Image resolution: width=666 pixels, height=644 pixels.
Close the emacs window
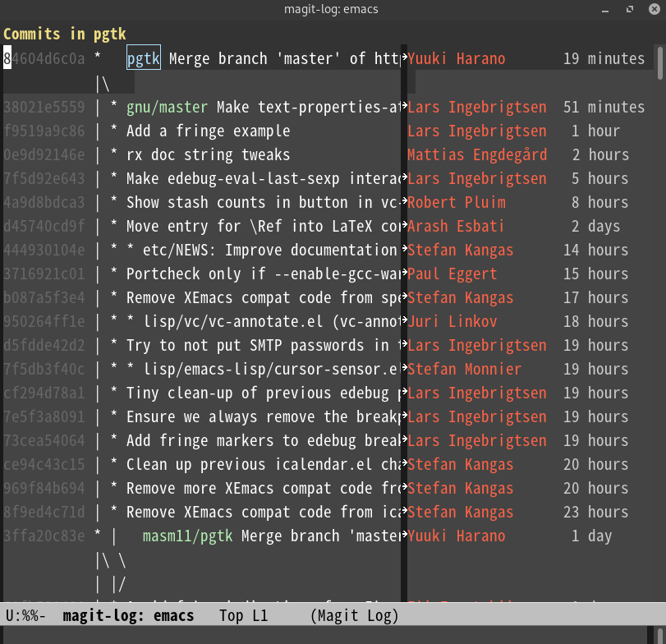[655, 9]
